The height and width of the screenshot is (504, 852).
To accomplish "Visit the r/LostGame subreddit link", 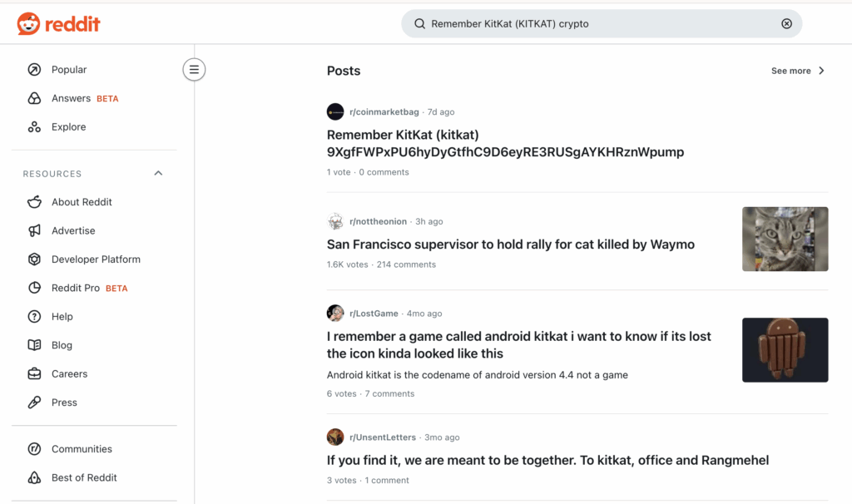I will 374,314.
